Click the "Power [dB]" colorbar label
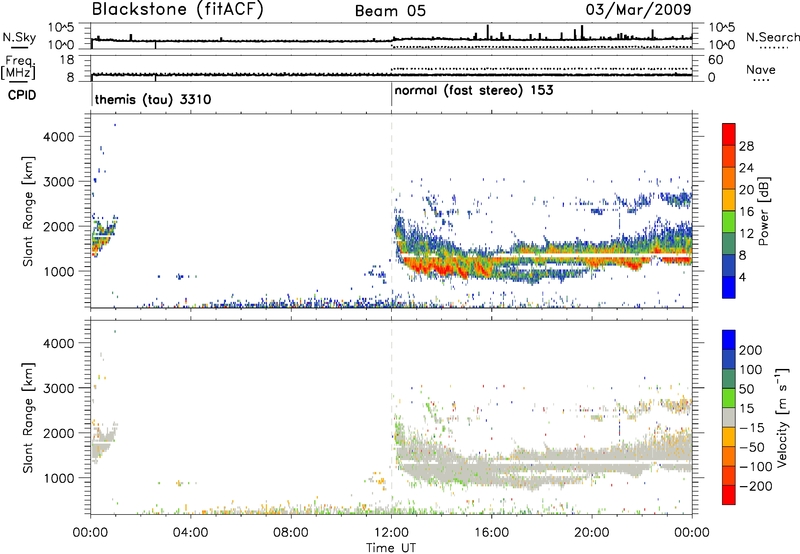This screenshot has width=800, height=554. point(763,211)
